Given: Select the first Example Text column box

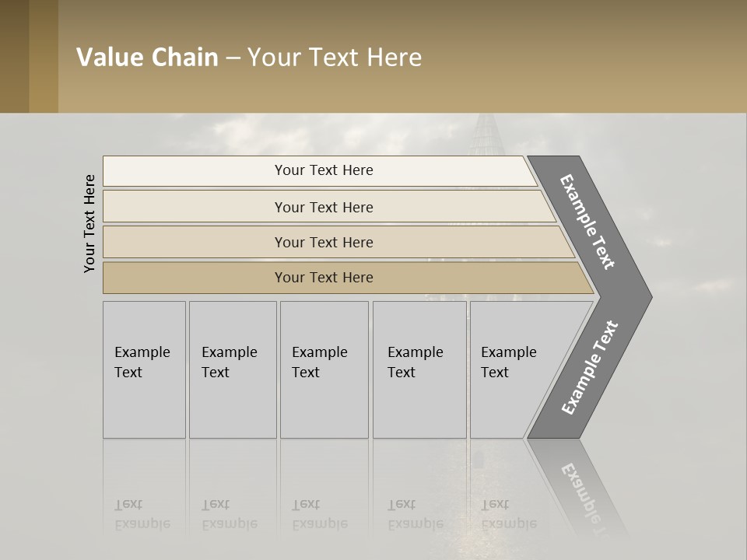Looking at the screenshot, I should pos(145,369).
